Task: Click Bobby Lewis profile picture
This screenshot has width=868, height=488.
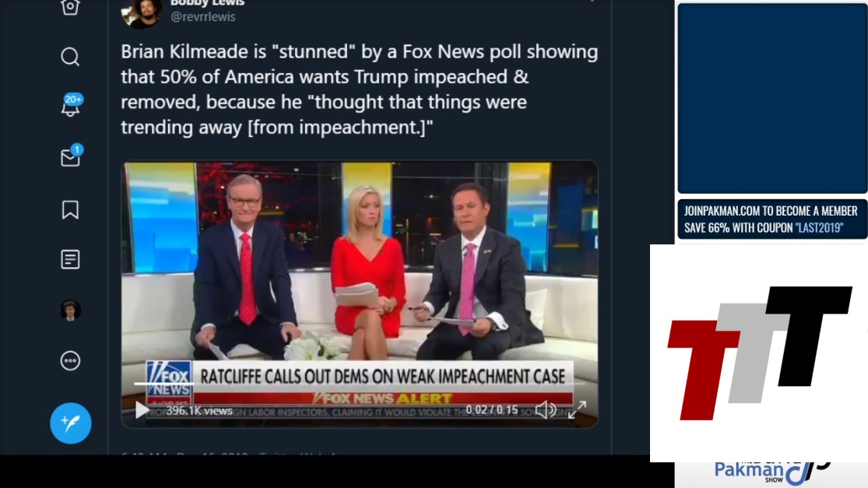Action: (142, 12)
